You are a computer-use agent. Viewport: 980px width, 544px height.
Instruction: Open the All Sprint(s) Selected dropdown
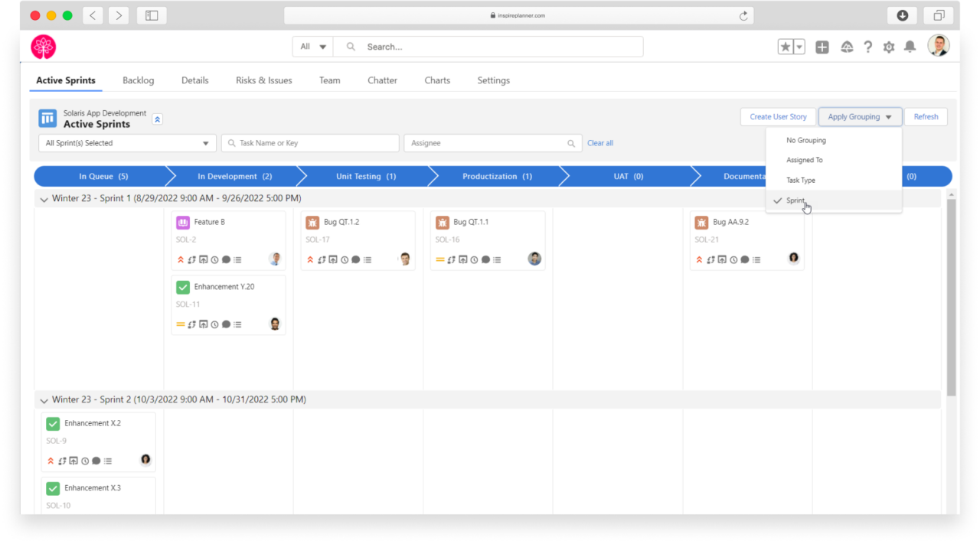[126, 143]
